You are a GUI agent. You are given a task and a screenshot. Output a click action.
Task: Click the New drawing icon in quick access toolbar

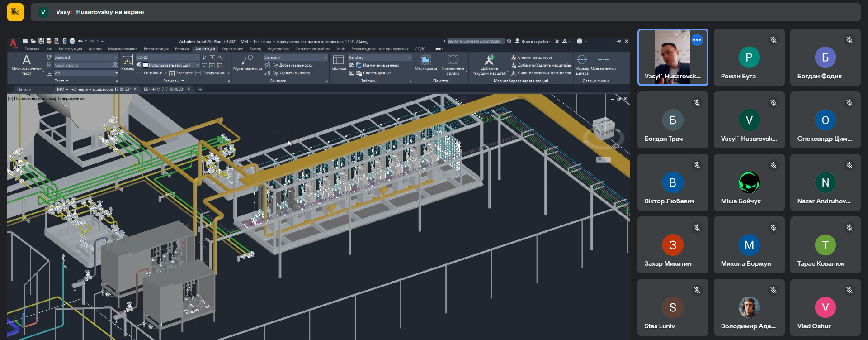click(25, 41)
